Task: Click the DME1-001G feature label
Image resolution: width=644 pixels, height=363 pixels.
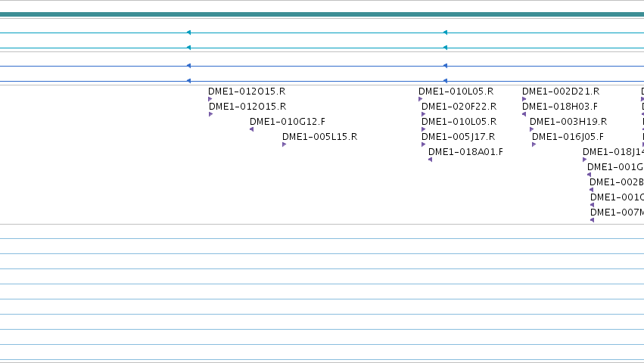Action: [615, 167]
